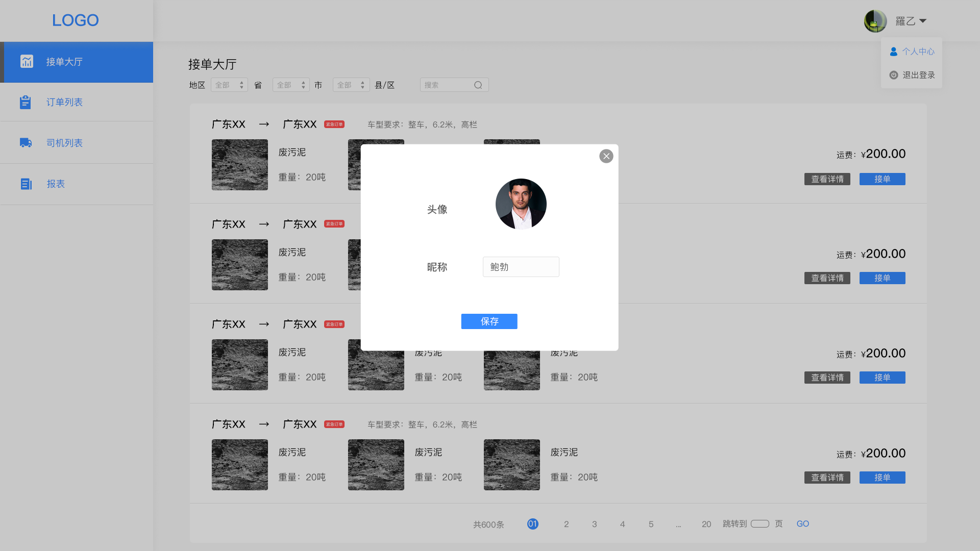Click first cargo thumbnail in fourth order row

[x=240, y=465]
